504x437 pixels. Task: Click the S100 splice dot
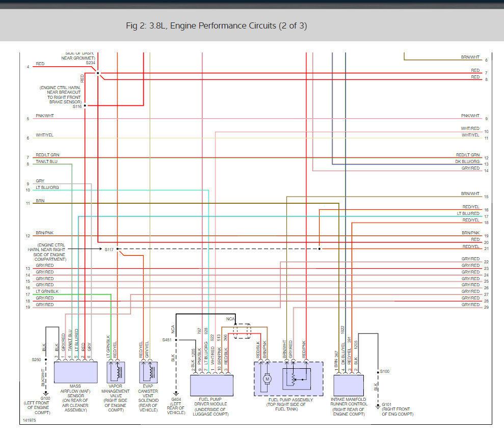tap(378, 372)
